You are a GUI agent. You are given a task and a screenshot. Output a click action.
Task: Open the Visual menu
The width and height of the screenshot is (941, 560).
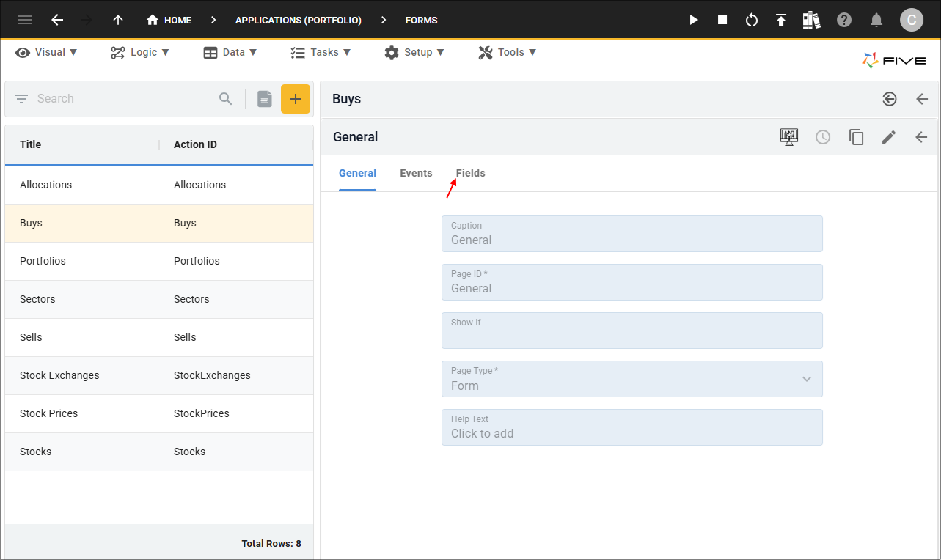point(47,52)
